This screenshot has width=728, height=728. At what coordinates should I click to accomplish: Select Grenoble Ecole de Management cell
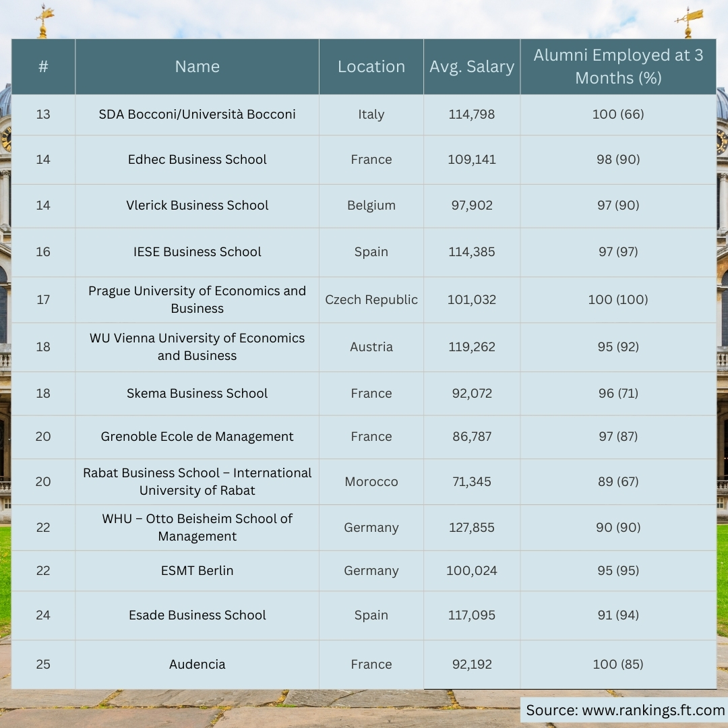click(x=198, y=436)
